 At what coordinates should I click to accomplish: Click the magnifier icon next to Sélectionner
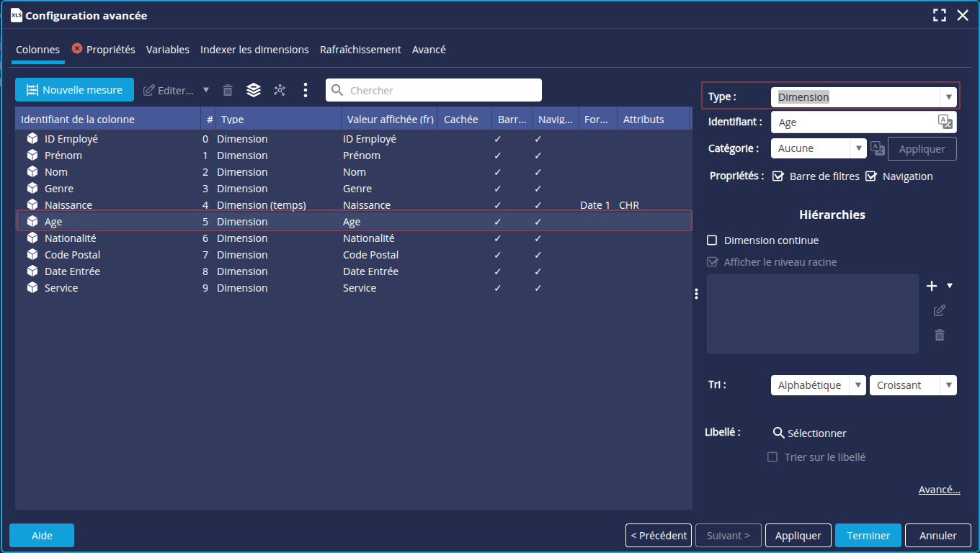[778, 433]
